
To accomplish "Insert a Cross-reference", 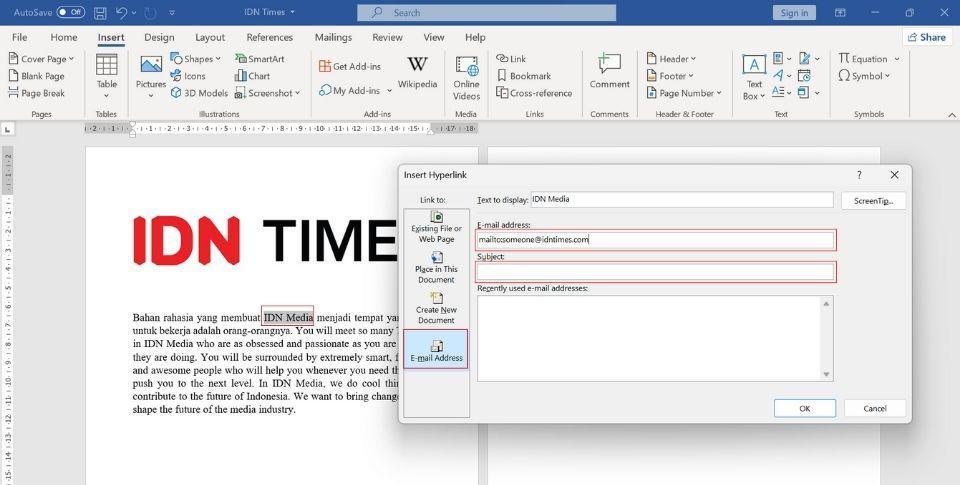I will 534,93.
